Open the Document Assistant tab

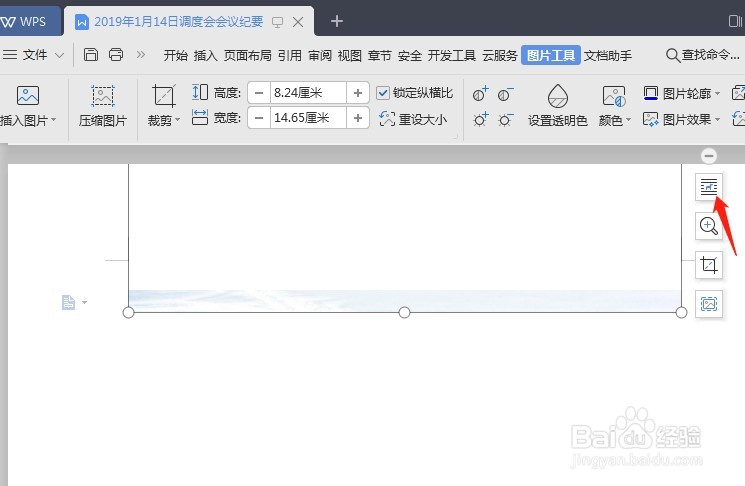(x=608, y=56)
